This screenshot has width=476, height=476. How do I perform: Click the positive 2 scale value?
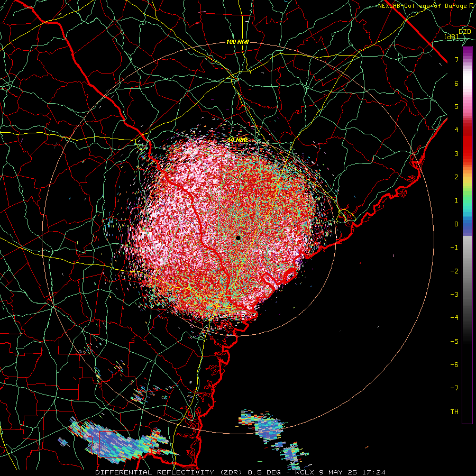click(456, 177)
